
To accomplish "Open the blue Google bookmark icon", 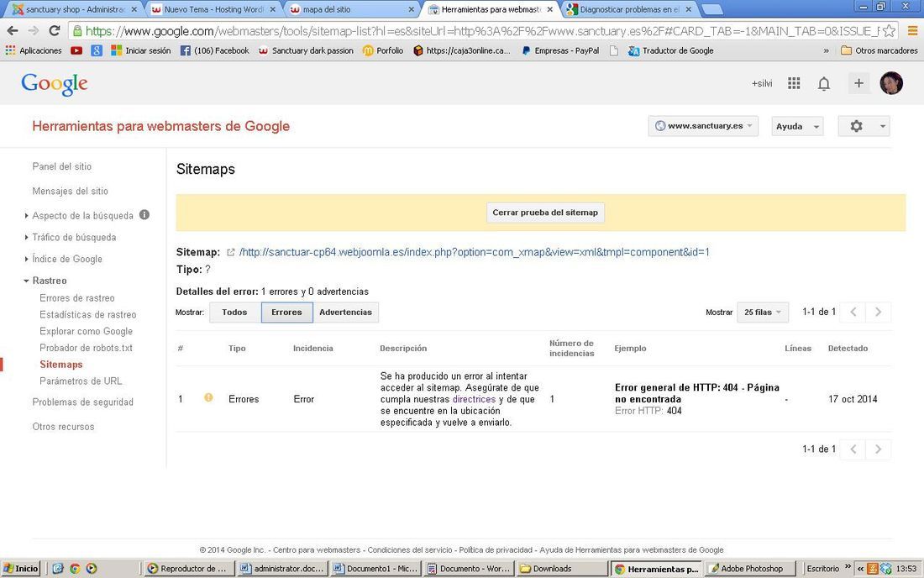I will 97,50.
